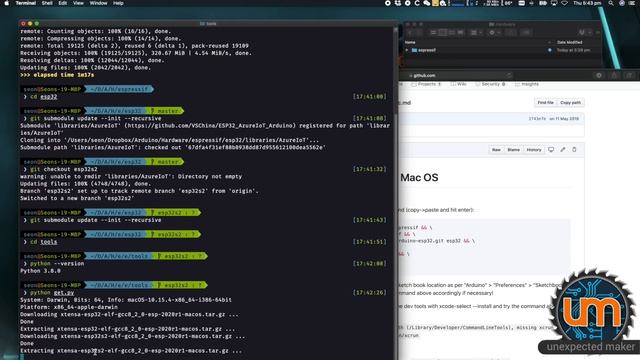Open the Wi-Fi status menu

(x=565, y=3)
